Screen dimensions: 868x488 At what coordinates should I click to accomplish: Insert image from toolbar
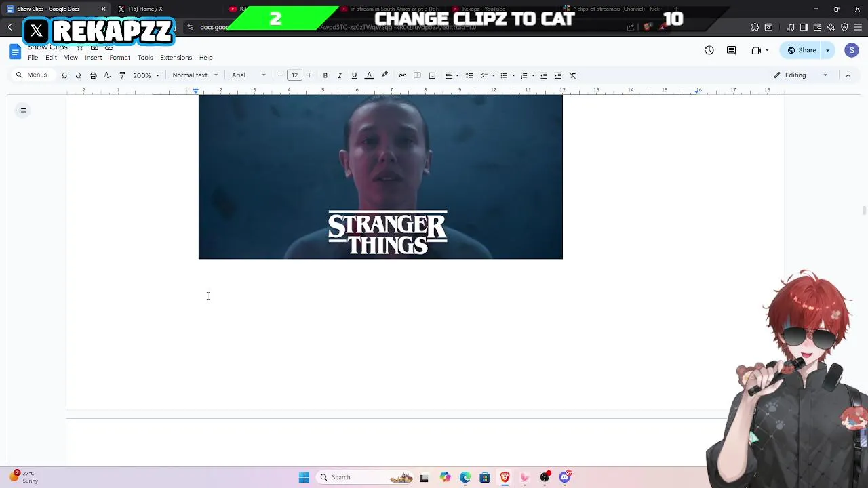[432, 75]
